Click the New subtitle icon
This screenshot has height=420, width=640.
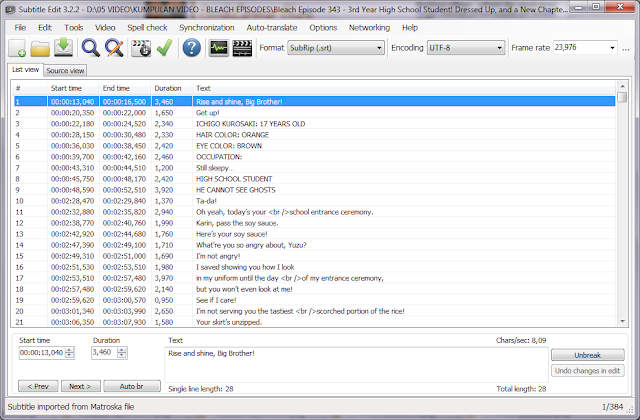(17, 48)
